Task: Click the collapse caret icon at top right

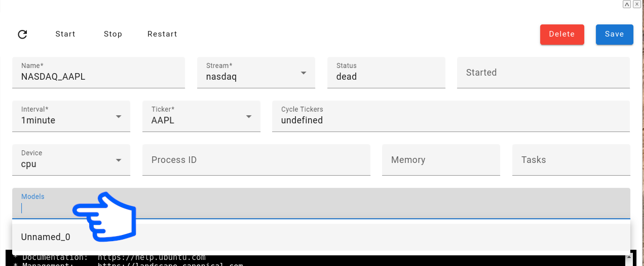Action: [x=627, y=4]
